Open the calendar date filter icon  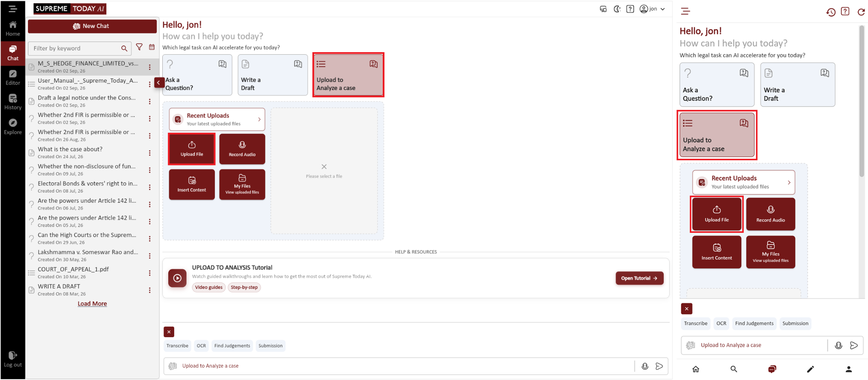tap(152, 47)
